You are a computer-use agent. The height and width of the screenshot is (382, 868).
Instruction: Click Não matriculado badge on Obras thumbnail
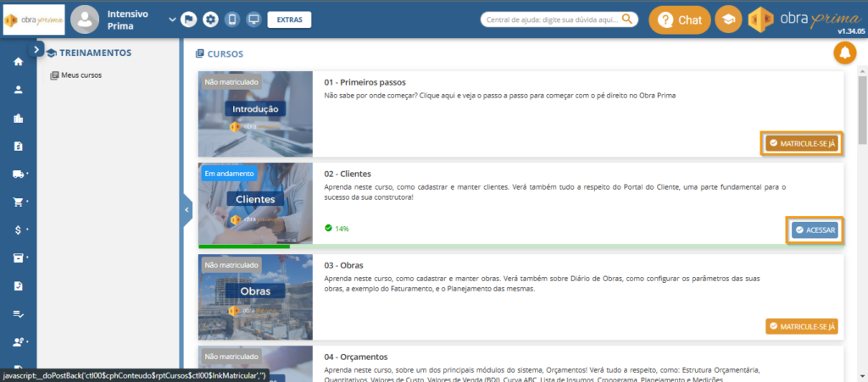(x=231, y=265)
